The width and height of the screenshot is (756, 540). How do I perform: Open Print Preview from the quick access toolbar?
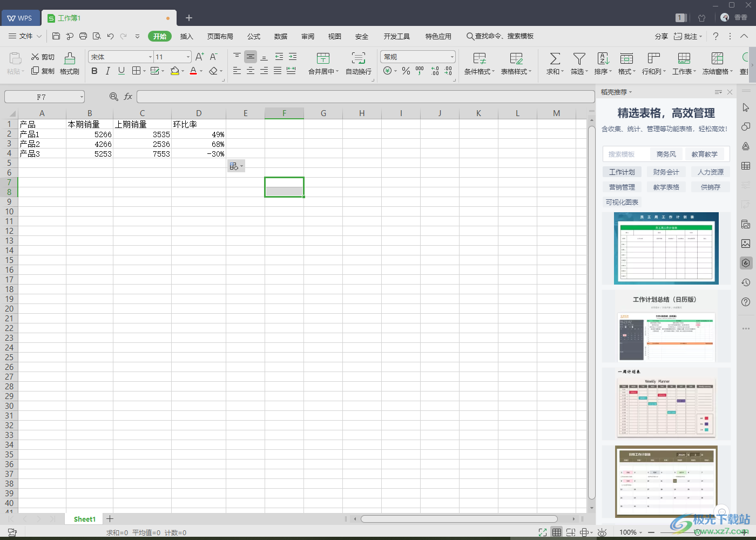pos(97,36)
